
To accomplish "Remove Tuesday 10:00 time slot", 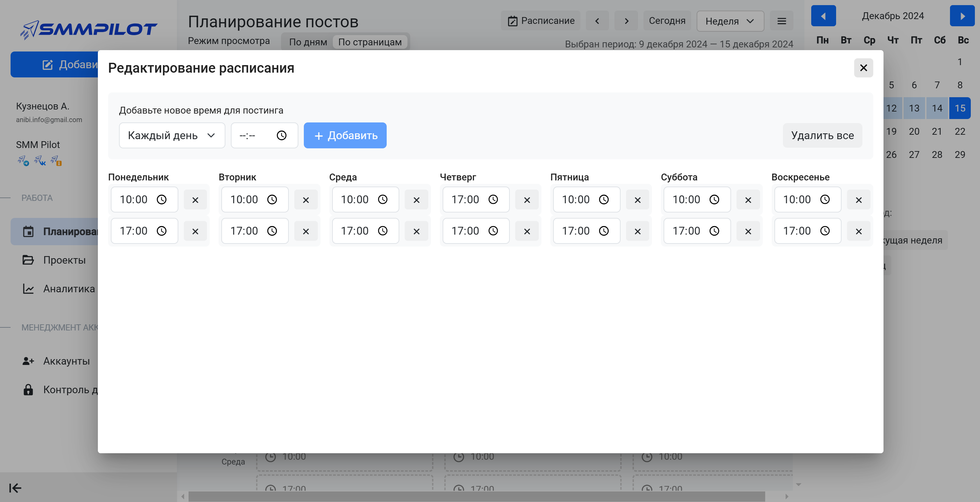I will coord(306,200).
